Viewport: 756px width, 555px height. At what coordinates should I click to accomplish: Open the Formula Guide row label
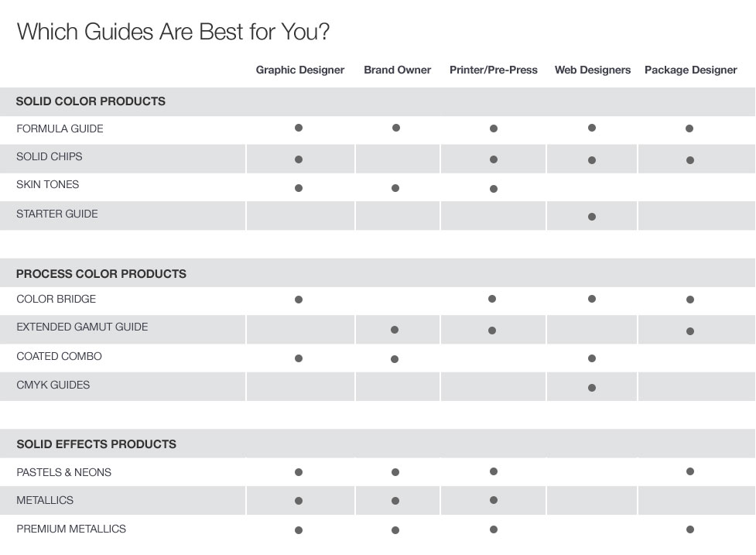pos(60,128)
